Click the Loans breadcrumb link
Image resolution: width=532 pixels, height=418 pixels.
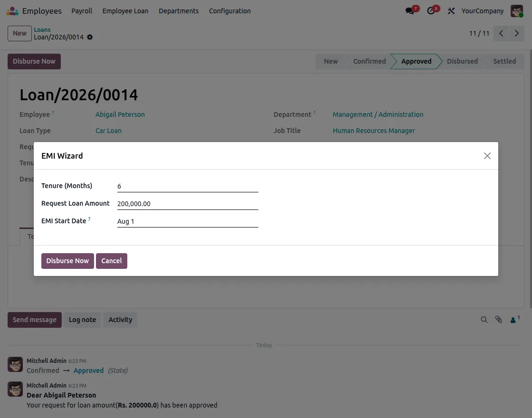[x=42, y=29]
